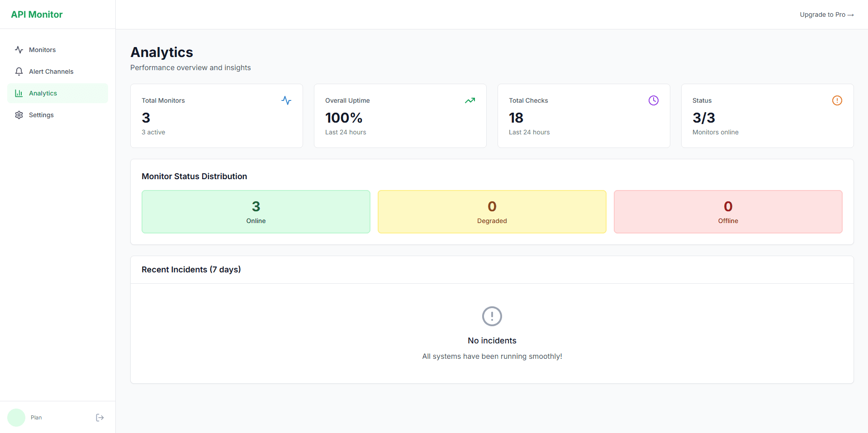The width and height of the screenshot is (868, 433).
Task: Click the yellow Degraded status card
Action: coord(492,212)
